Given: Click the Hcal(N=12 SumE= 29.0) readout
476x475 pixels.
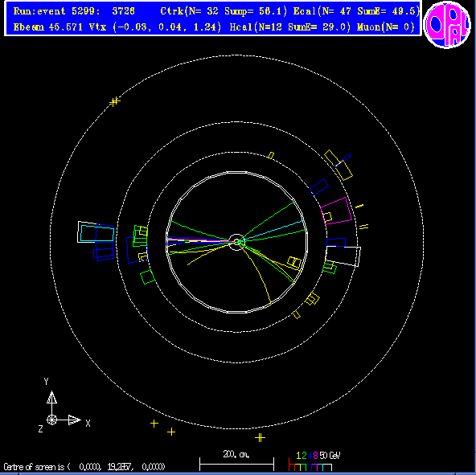Looking at the screenshot, I should [x=290, y=27].
